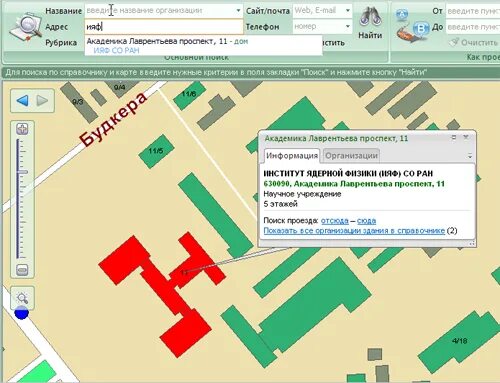Open Показать все организации здания в справочнике
Image resolution: width=500 pixels, height=383 pixels.
click(354, 231)
